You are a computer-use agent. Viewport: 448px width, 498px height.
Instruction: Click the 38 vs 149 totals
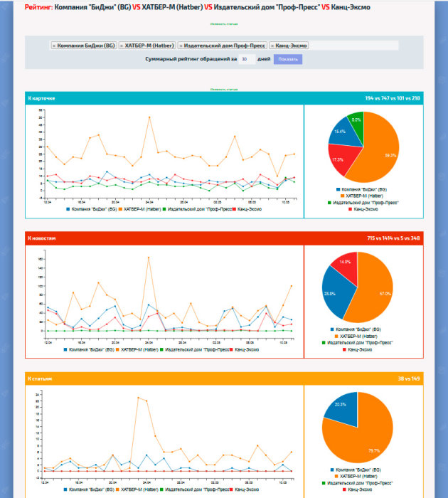click(x=409, y=378)
